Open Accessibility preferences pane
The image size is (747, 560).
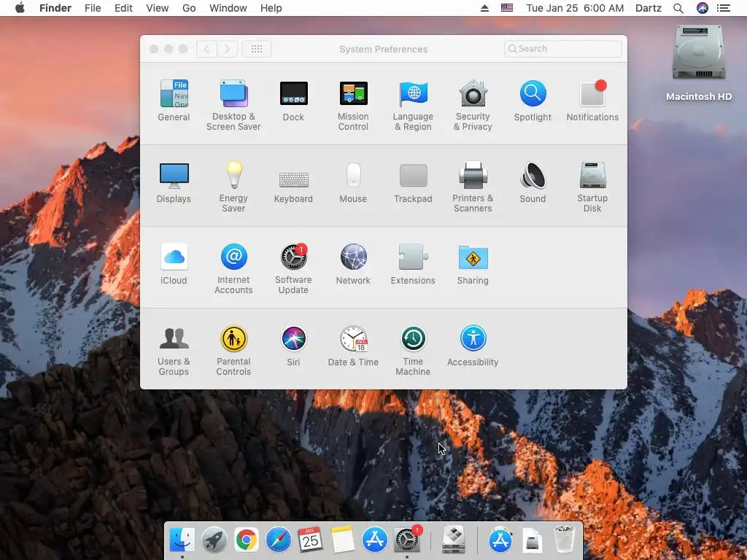[x=473, y=346]
